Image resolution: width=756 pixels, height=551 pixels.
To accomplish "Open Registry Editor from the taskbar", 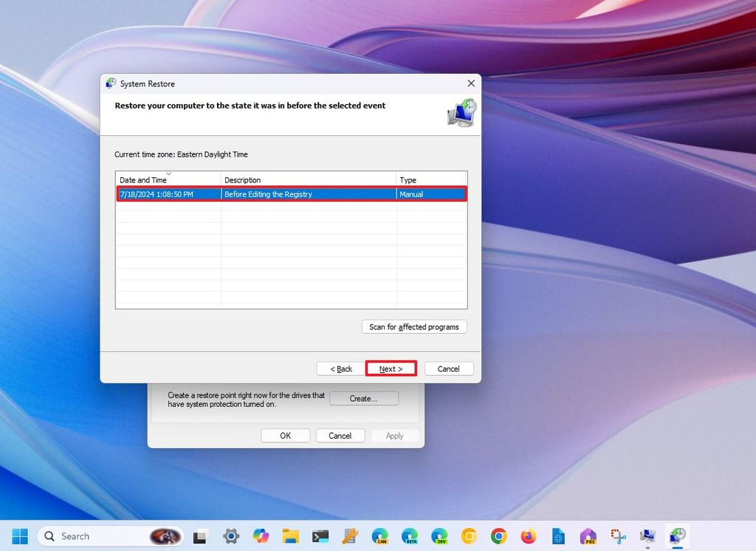I will pos(348,535).
